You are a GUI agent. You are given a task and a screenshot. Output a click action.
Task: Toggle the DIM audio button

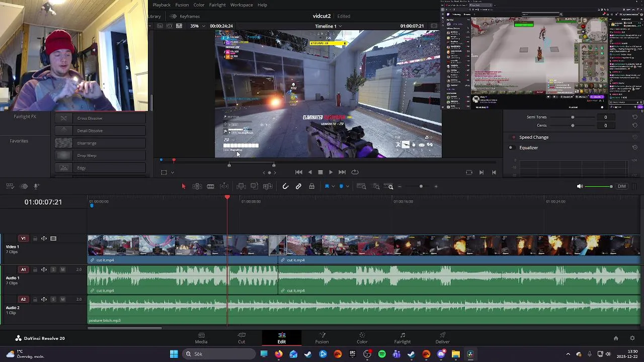(622, 187)
